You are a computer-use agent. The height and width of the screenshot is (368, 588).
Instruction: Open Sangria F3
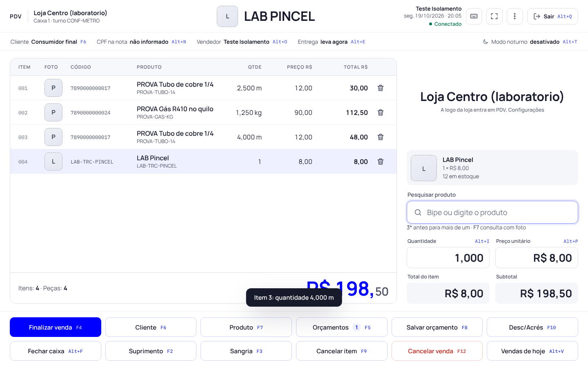pos(246,351)
